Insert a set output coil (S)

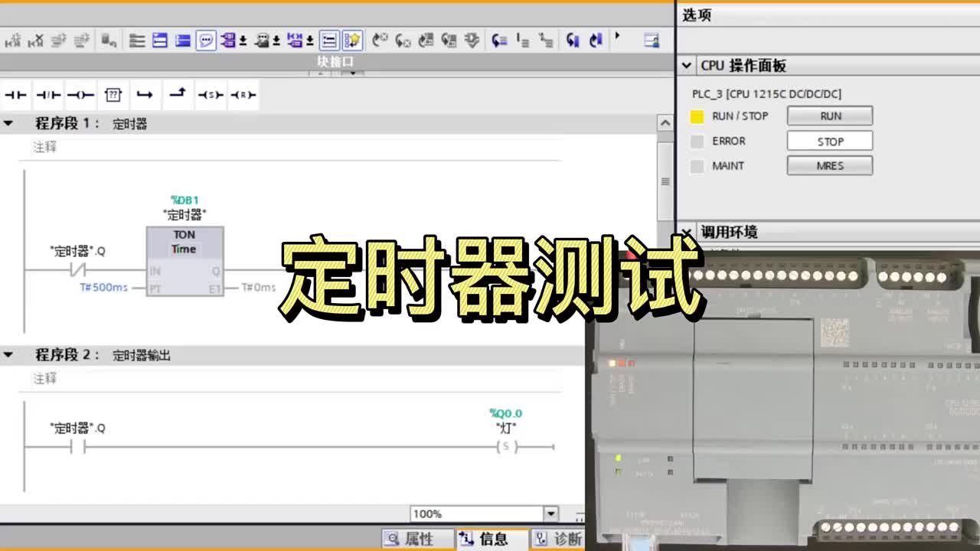[x=211, y=95]
